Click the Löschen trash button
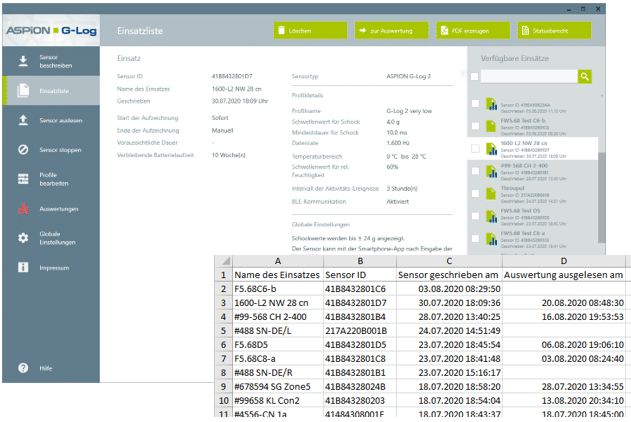Viewport: 631px width, 422px height. point(310,31)
